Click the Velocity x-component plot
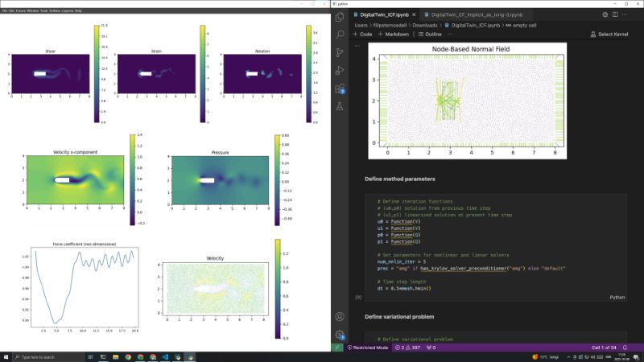 (75, 179)
